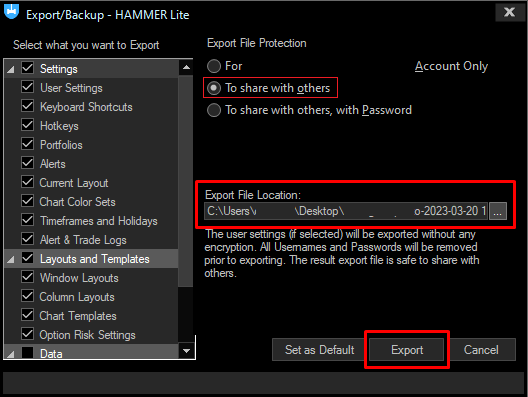
Task: Click the HAMMER Lite app icon in title bar
Action: (x=11, y=11)
